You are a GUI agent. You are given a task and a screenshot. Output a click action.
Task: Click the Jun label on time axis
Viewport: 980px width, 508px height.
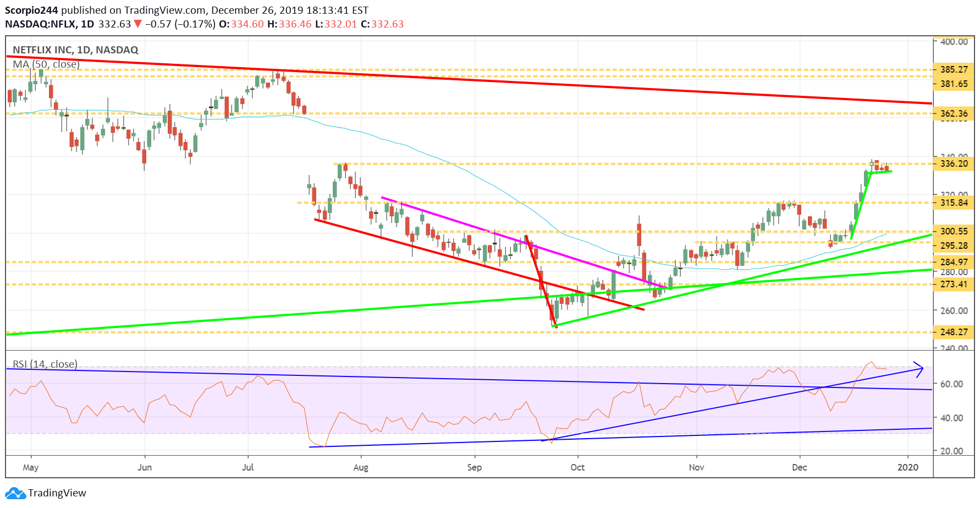coord(145,467)
